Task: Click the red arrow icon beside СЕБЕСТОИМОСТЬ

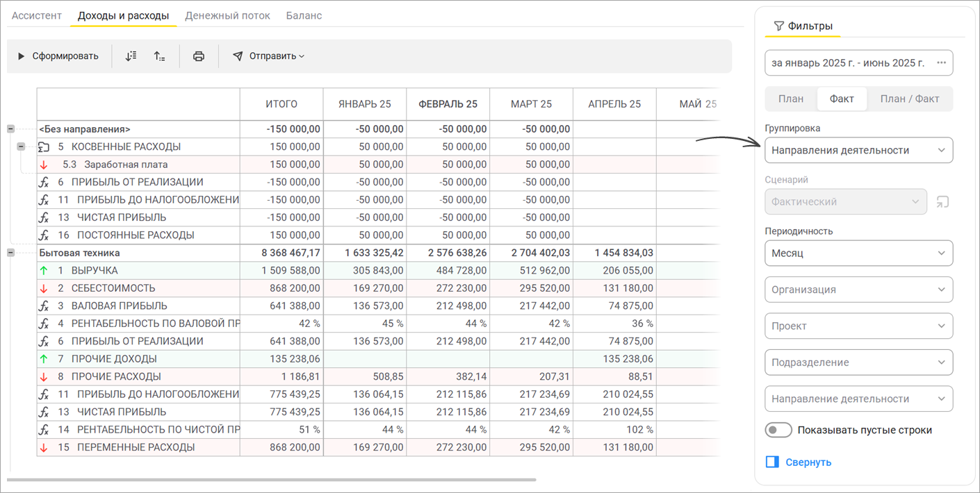Action: 44,288
